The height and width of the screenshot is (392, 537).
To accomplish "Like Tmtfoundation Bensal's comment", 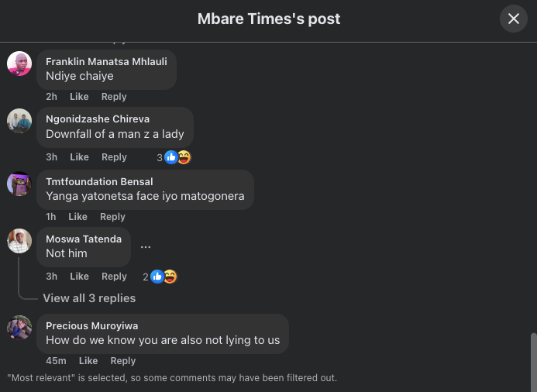I will [77, 217].
